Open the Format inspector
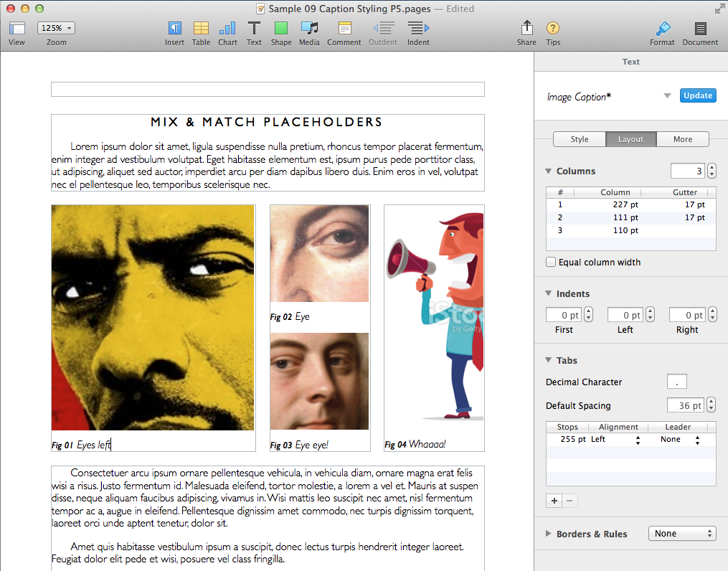728x571 pixels. [x=662, y=29]
